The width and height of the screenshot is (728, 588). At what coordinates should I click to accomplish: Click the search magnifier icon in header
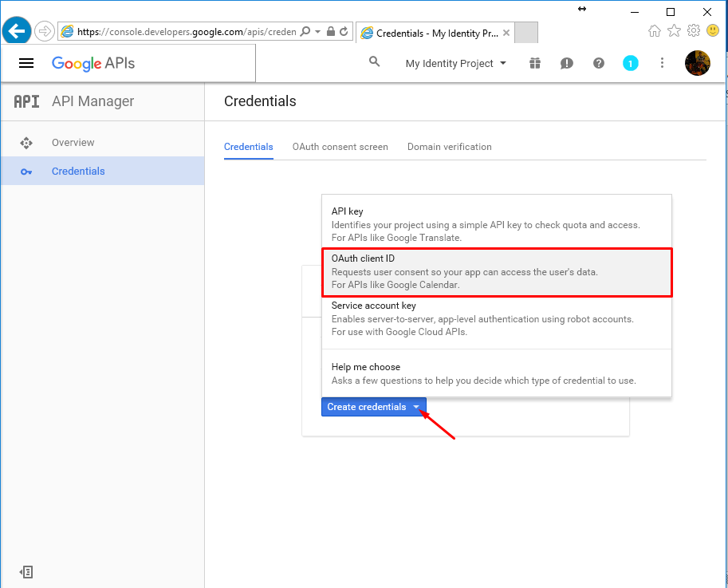click(x=374, y=61)
